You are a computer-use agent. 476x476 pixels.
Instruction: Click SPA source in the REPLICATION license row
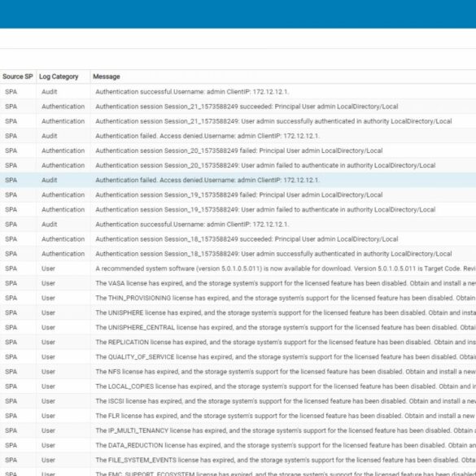(11, 342)
